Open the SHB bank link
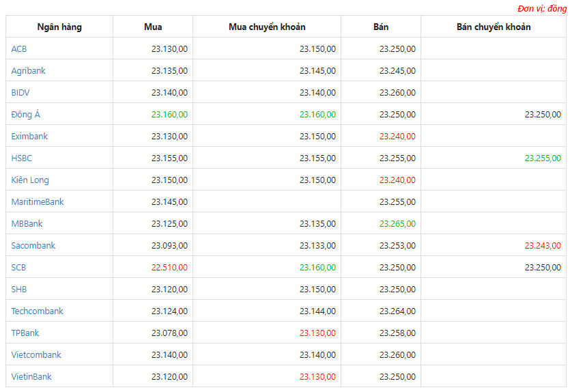The image size is (570, 392). pyautogui.click(x=19, y=289)
